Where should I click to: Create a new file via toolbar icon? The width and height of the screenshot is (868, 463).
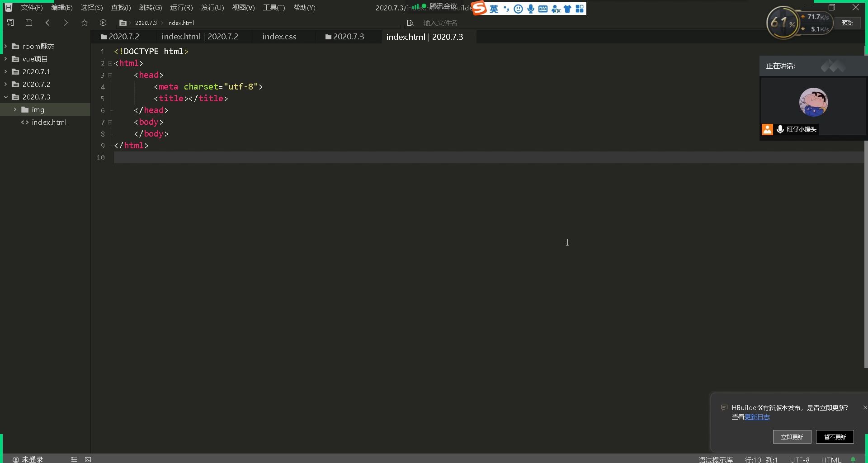coord(11,23)
